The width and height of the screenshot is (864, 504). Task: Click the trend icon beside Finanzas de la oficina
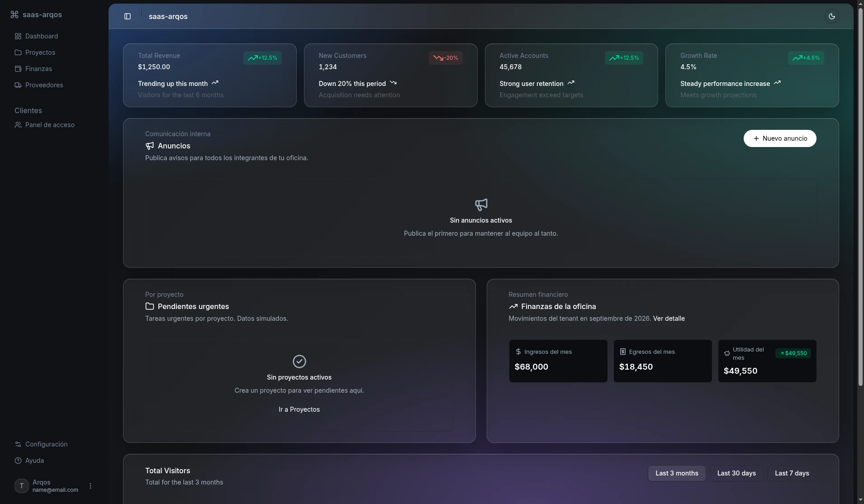click(513, 306)
